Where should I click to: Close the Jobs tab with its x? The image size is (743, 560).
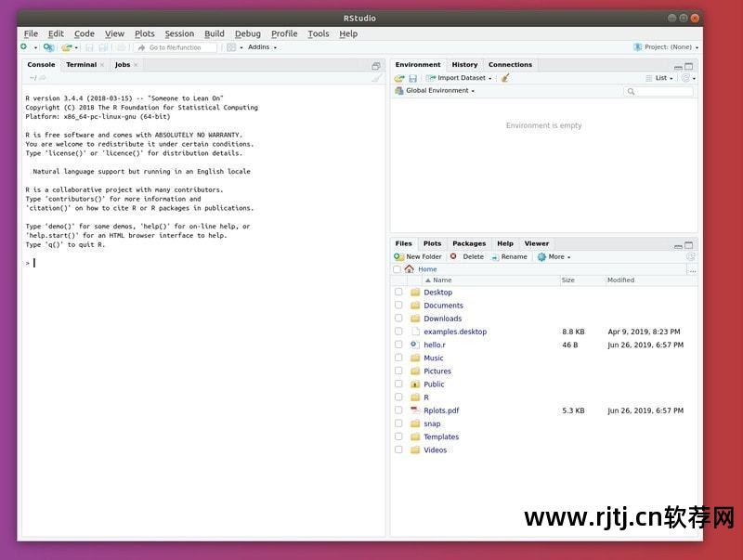136,65
